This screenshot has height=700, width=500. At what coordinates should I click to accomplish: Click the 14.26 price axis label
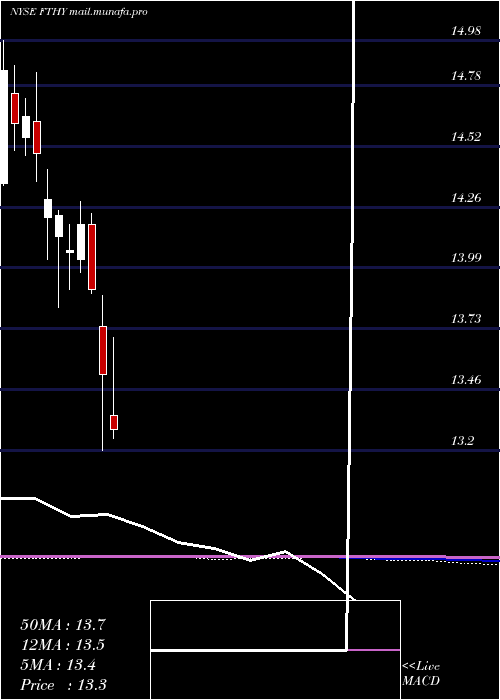(466, 198)
